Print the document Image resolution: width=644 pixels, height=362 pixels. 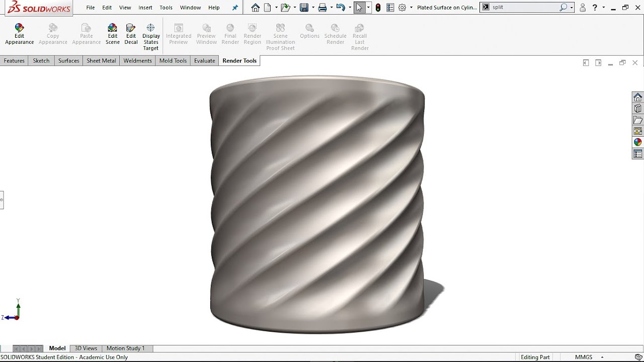tap(323, 8)
